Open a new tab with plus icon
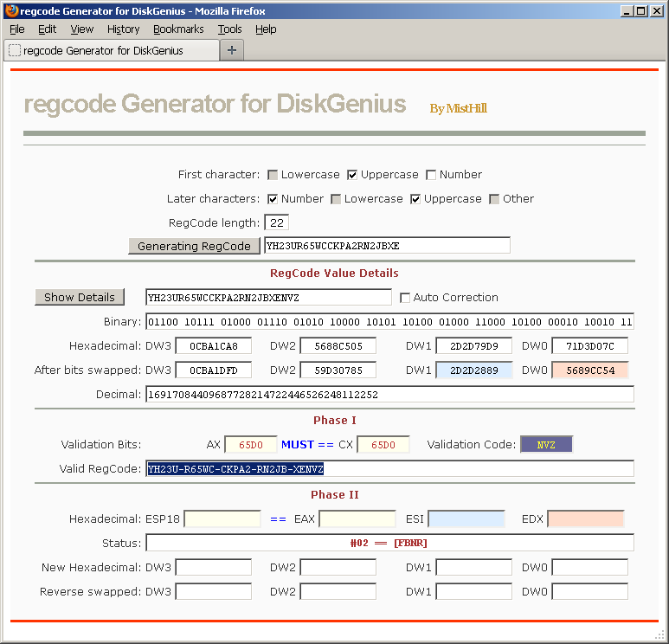The width and height of the screenshot is (669, 644). point(232,50)
